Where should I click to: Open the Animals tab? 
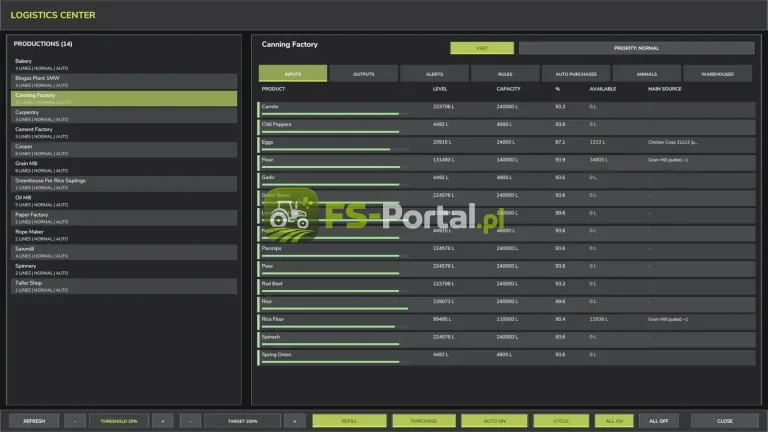tap(647, 73)
